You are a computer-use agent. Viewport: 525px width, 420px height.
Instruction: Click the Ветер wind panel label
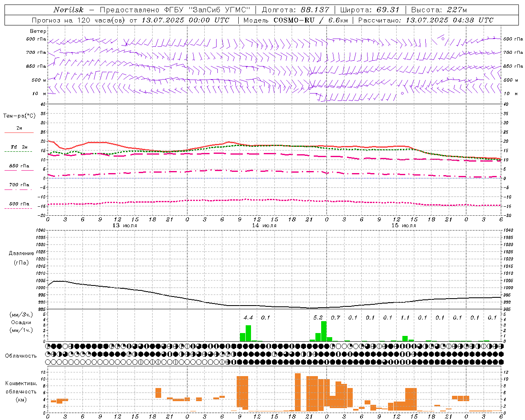[38, 31]
